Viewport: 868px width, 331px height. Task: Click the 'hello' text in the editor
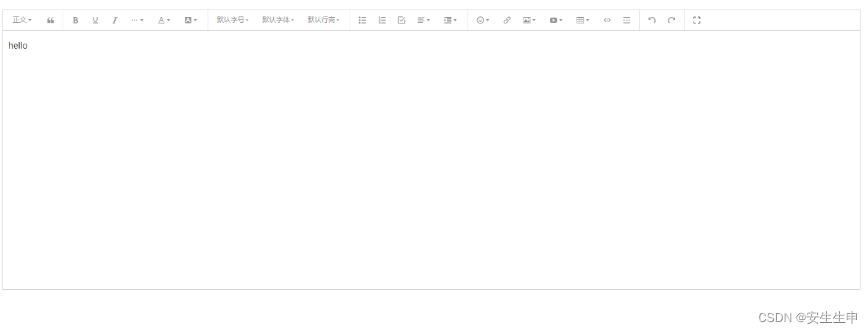[x=18, y=46]
